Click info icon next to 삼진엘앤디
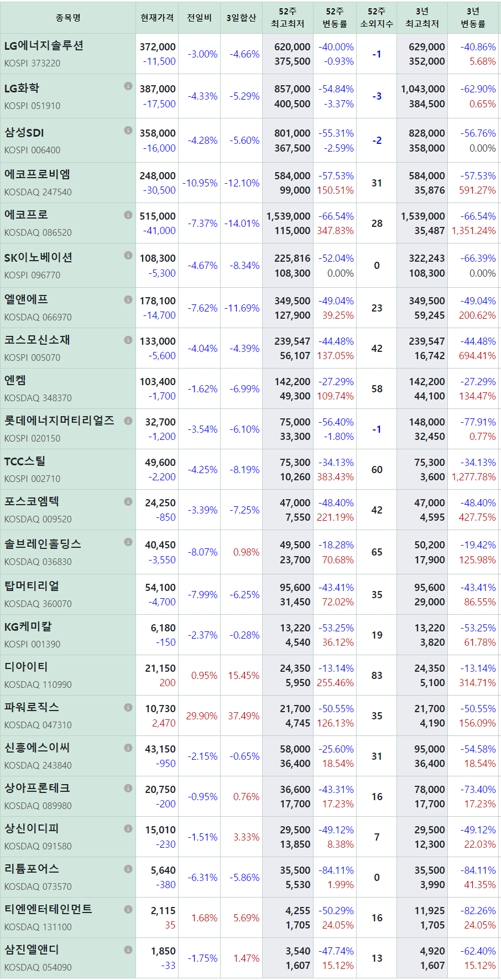Screen dimensions: 501x980 point(128,950)
